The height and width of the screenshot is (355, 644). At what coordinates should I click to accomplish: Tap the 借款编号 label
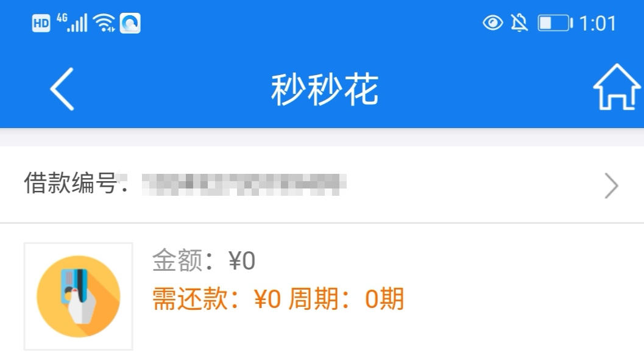click(71, 183)
